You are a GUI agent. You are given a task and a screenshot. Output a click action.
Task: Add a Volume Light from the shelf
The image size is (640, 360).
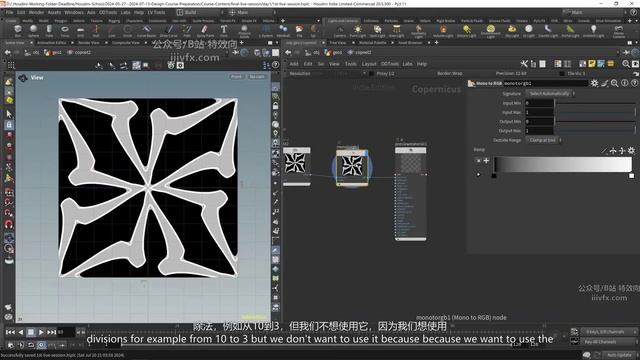[443, 31]
